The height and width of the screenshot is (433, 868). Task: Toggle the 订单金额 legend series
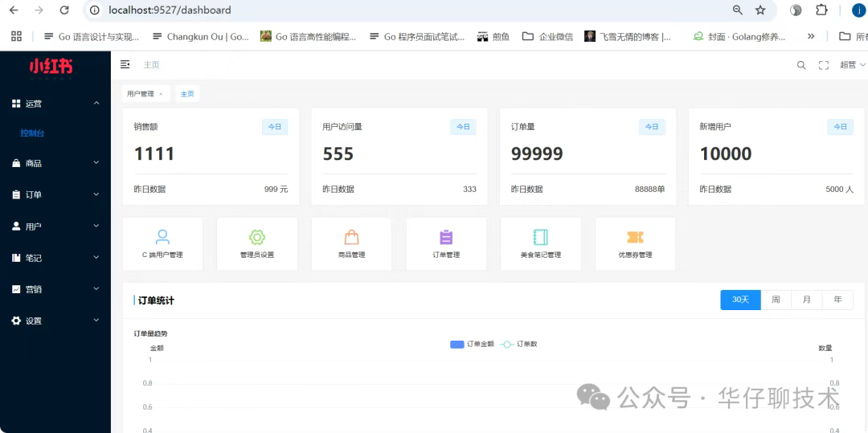[473, 344]
